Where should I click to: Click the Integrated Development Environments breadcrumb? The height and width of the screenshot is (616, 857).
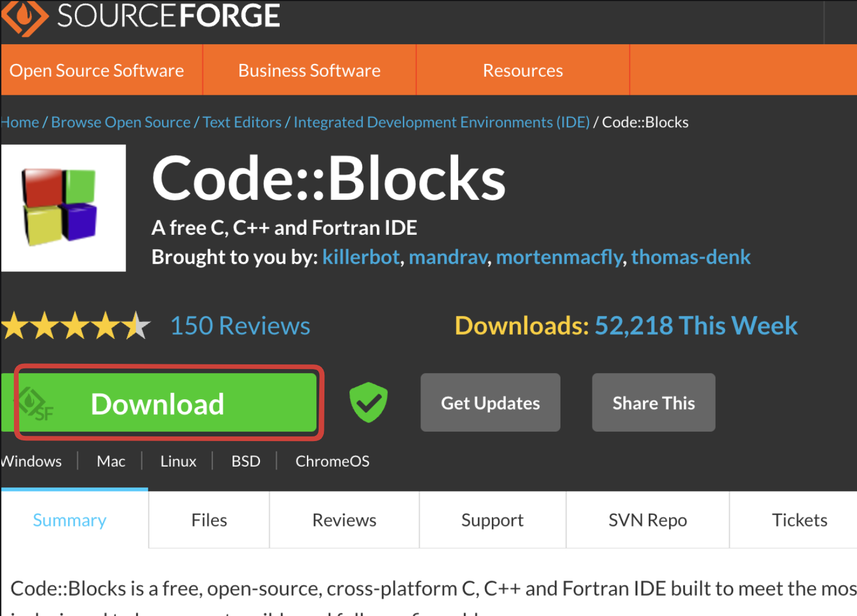coord(441,123)
